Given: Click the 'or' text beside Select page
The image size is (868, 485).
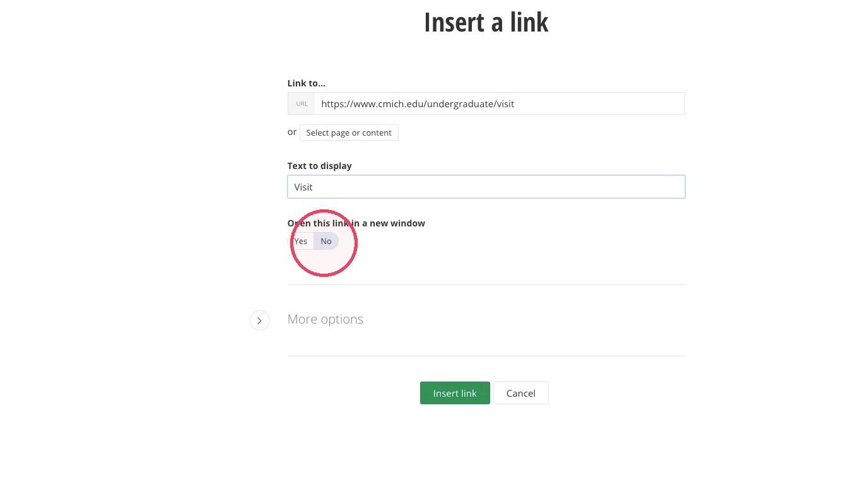Looking at the screenshot, I should [x=292, y=132].
